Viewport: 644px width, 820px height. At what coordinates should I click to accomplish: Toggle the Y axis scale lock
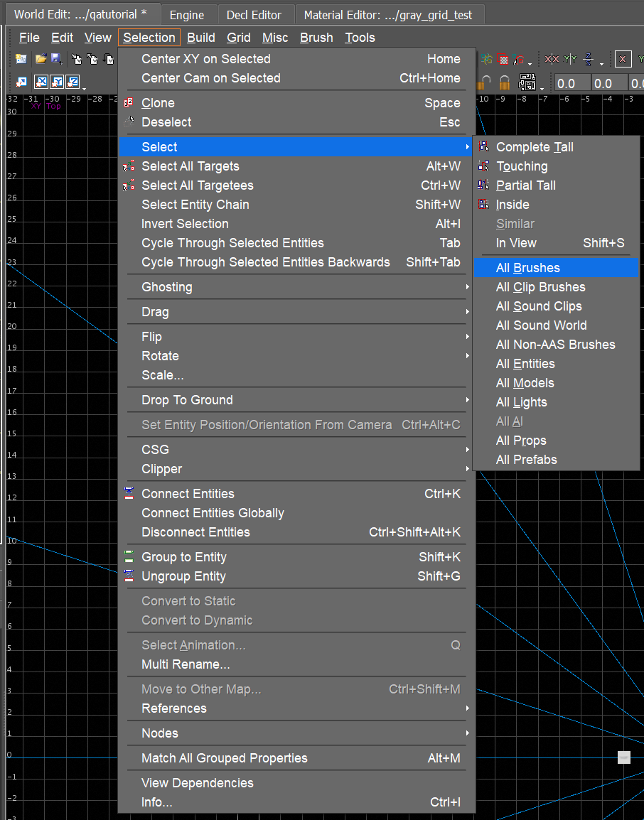click(57, 82)
